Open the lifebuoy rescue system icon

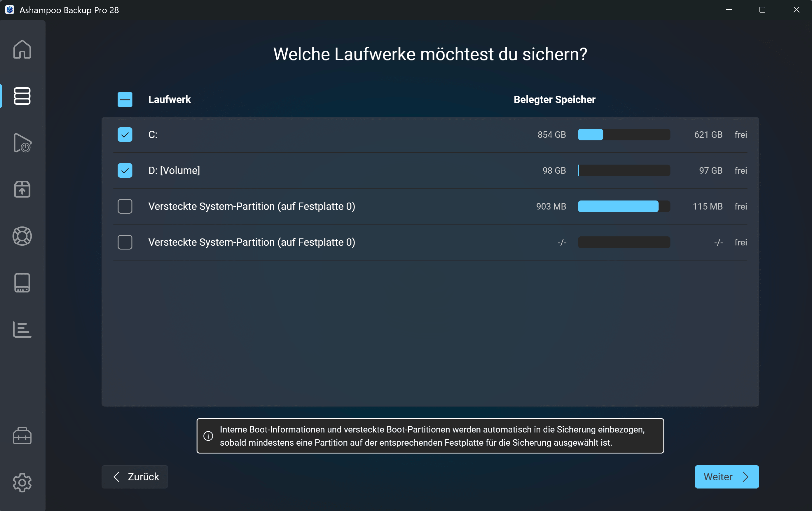(22, 236)
